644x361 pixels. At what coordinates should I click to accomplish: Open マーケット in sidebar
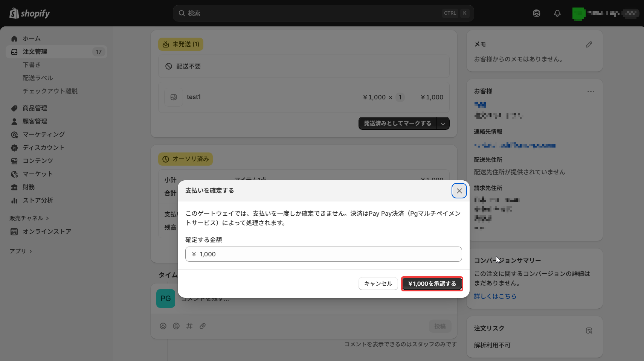pyautogui.click(x=38, y=174)
